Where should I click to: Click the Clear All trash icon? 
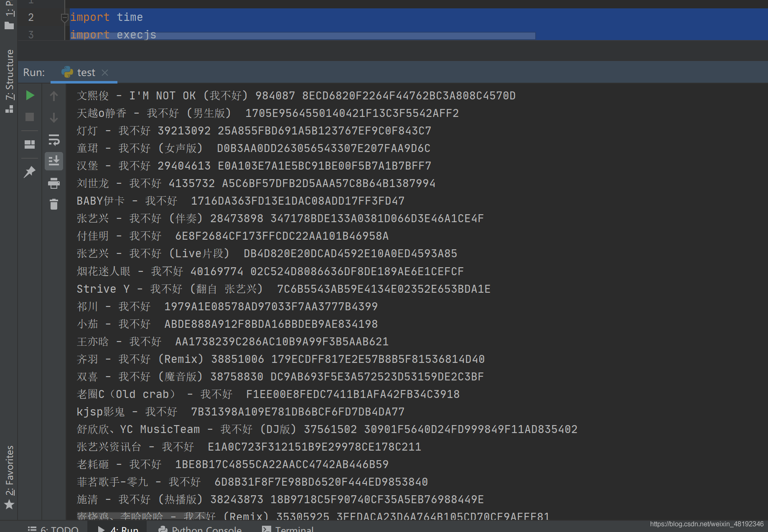point(54,204)
